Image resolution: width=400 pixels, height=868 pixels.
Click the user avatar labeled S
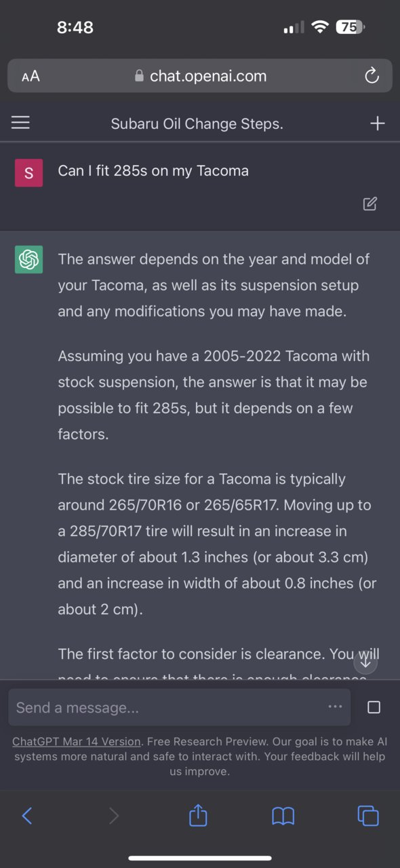(28, 172)
